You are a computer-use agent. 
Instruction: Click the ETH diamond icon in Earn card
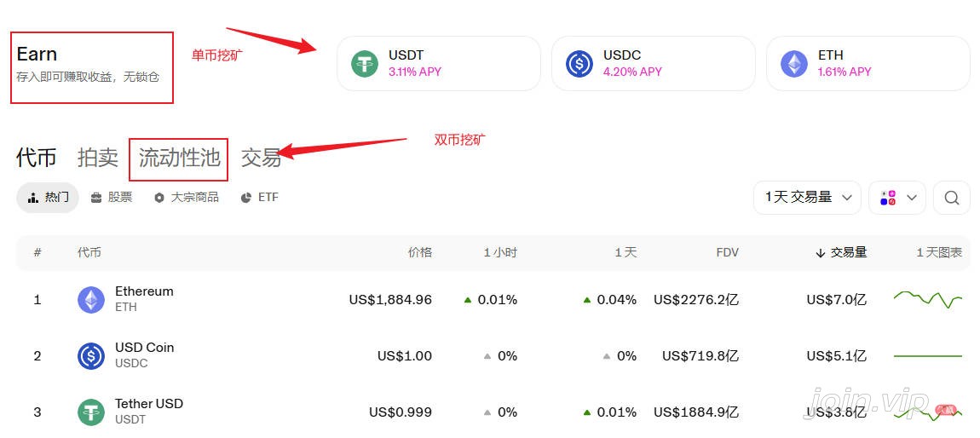[793, 64]
